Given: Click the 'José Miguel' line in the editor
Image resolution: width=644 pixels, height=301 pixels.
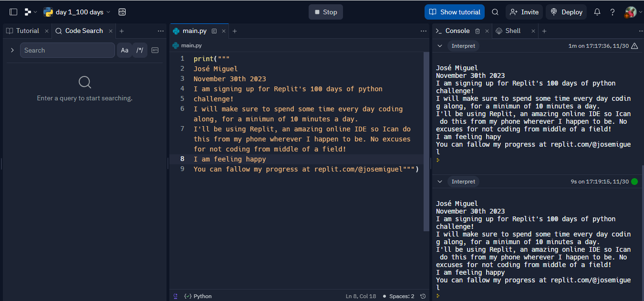Looking at the screenshot, I should tap(216, 69).
